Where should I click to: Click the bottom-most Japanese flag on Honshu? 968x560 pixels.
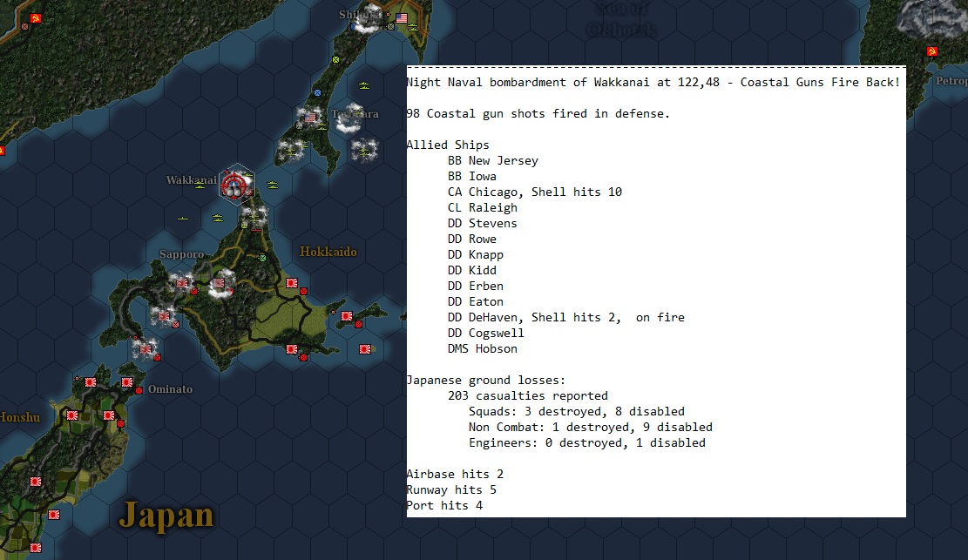pos(36,548)
